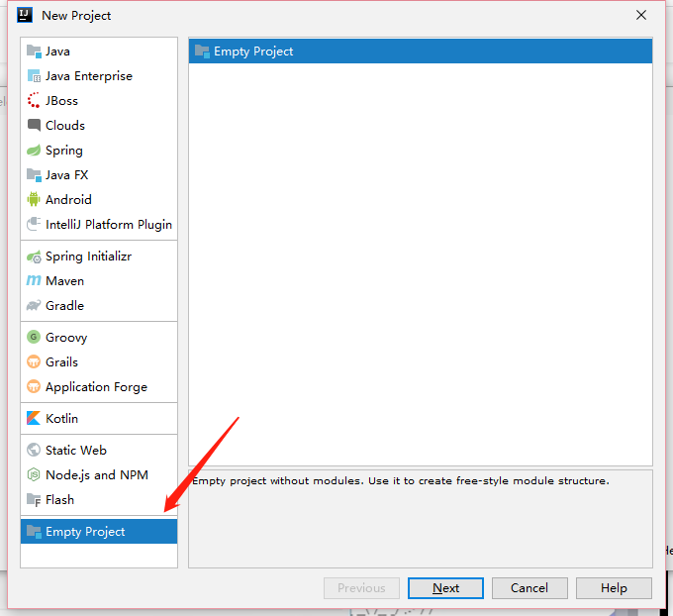Click the 'Kotlin' label

click(61, 418)
